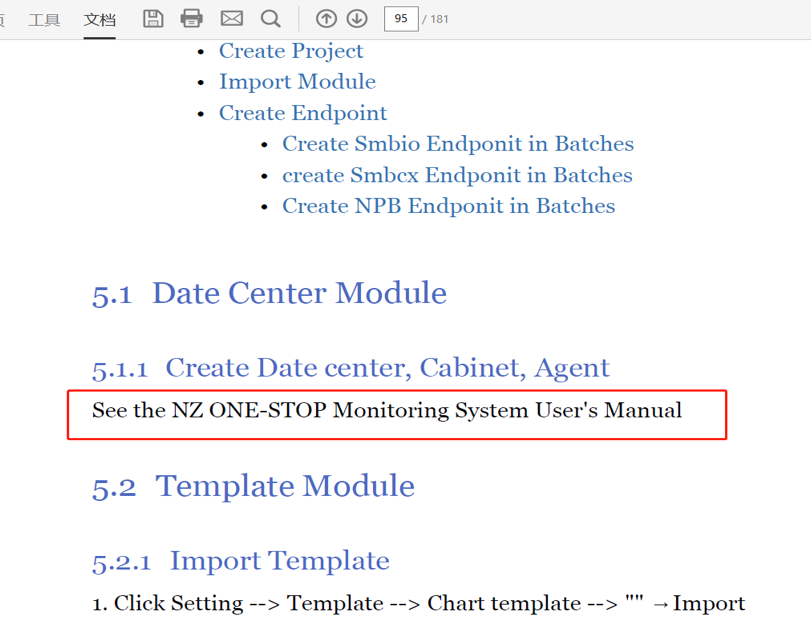Click the Create Endpoint link
811x630 pixels.
coord(303,113)
